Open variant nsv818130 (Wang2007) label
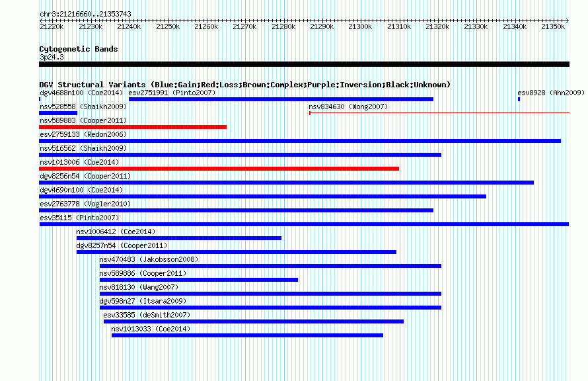The width and height of the screenshot is (588, 381). coord(139,287)
